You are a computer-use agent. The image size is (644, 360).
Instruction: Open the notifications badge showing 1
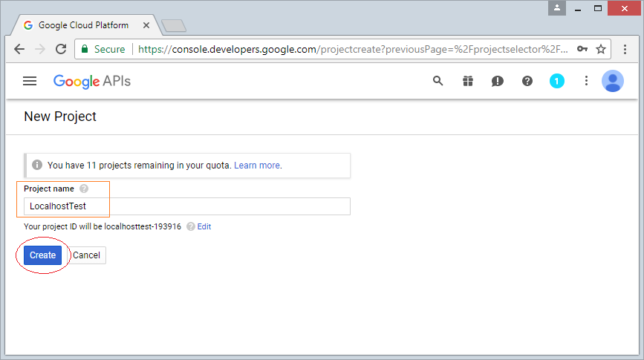tap(557, 81)
